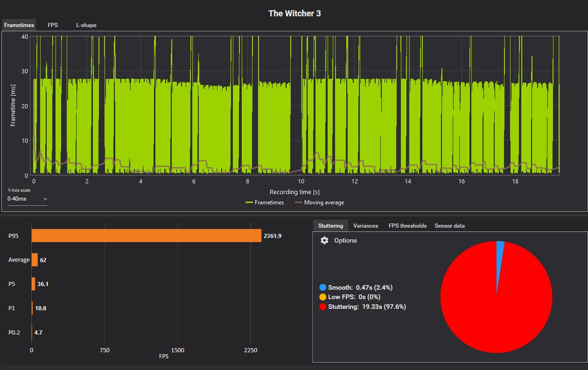588x370 pixels.
Task: Switch to the Frametimes tab
Action: pos(19,25)
